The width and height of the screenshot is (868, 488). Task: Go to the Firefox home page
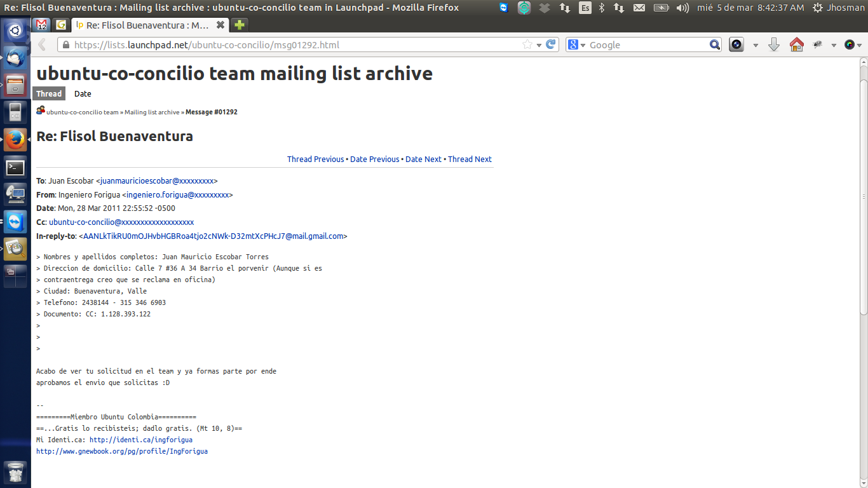(796, 45)
